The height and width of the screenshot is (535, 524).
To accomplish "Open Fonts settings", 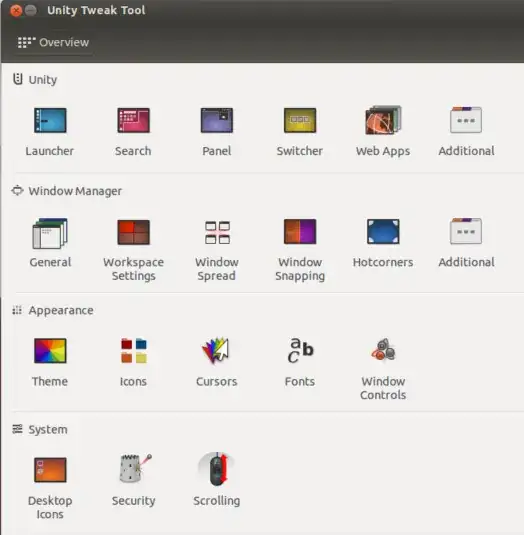I will (x=300, y=350).
